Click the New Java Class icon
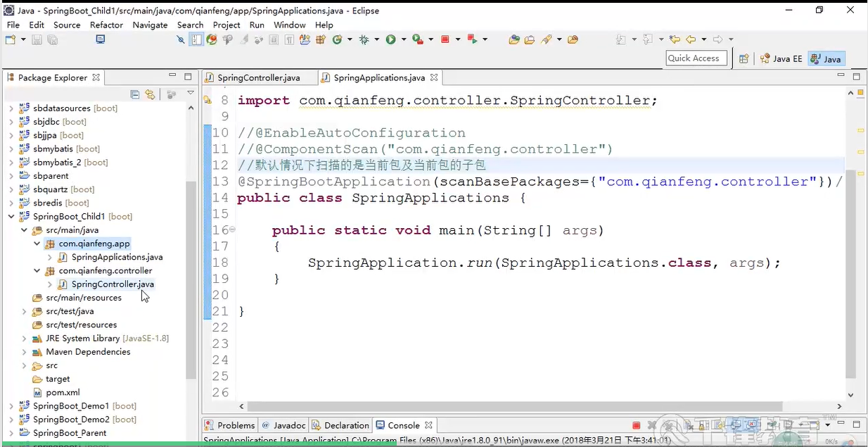The width and height of the screenshot is (868, 447). click(x=338, y=40)
